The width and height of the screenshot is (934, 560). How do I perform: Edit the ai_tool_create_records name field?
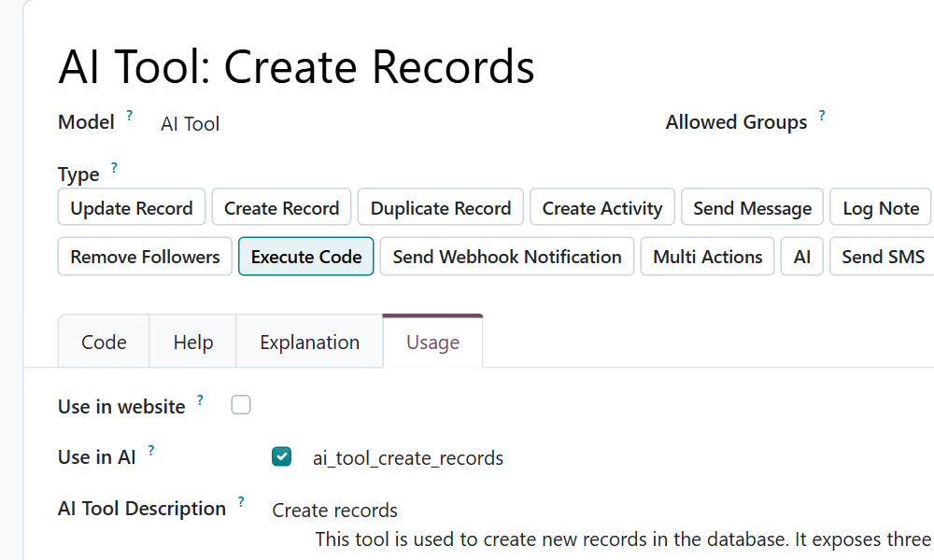pos(408,457)
